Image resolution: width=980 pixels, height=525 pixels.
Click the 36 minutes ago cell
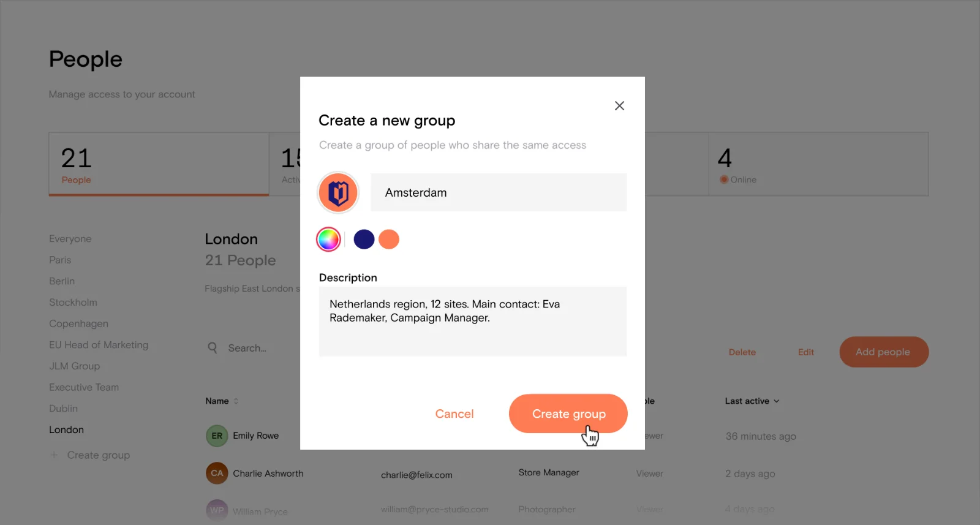pos(761,436)
